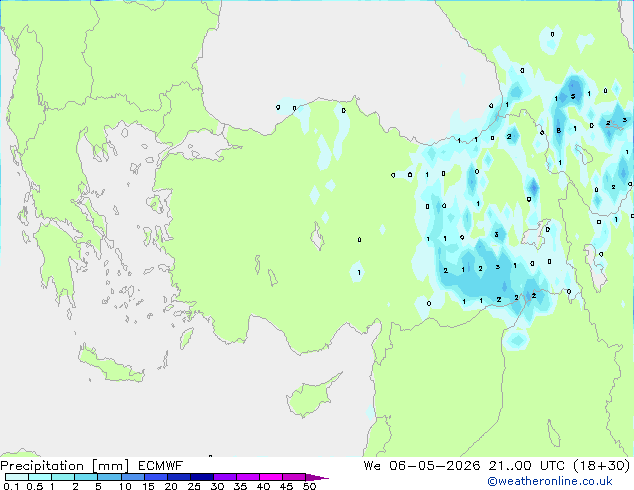This screenshot has width=634, height=490.
Task: Click the 'Precipitation [mm]' title text
Action: pos(64,466)
